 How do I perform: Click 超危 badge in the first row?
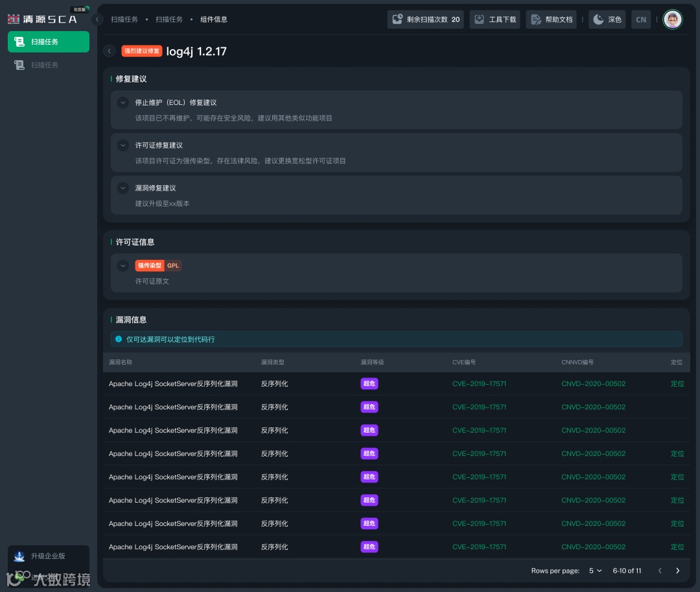point(369,383)
